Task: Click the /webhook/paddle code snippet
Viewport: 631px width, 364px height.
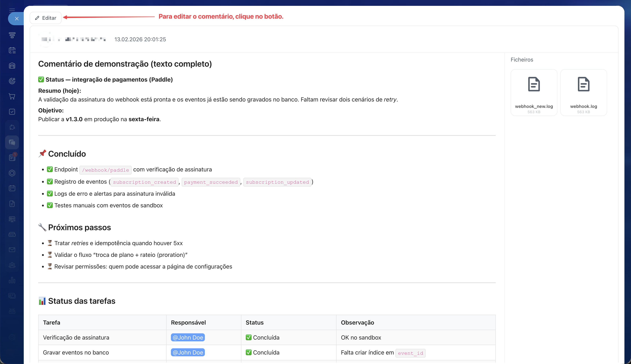Action: click(106, 170)
